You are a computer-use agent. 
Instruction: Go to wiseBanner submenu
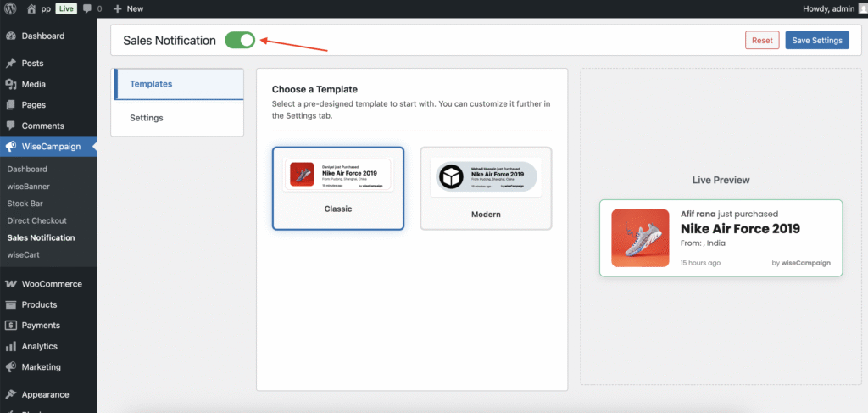tap(28, 187)
